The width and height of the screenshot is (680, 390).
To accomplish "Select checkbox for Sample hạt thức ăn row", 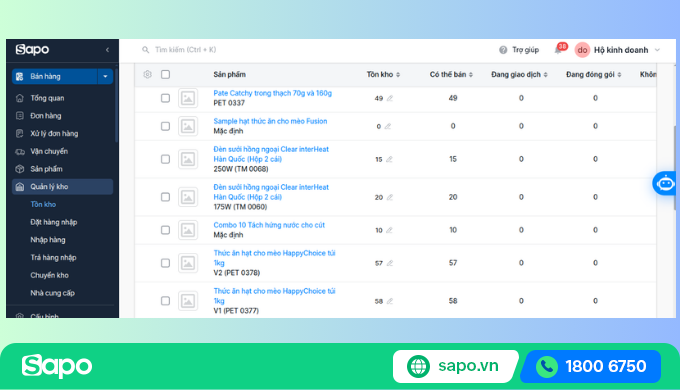I will point(165,126).
